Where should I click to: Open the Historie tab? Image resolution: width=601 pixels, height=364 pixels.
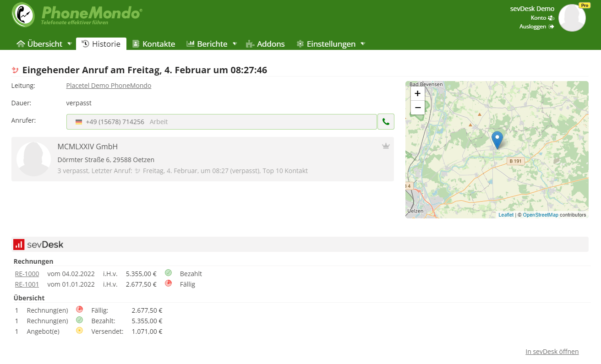point(101,44)
